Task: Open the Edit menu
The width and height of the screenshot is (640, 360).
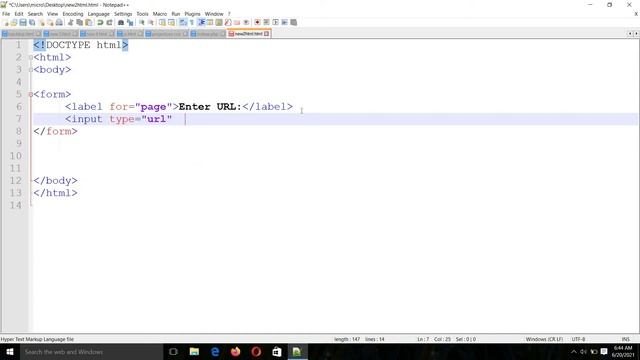Action: pos(19,14)
